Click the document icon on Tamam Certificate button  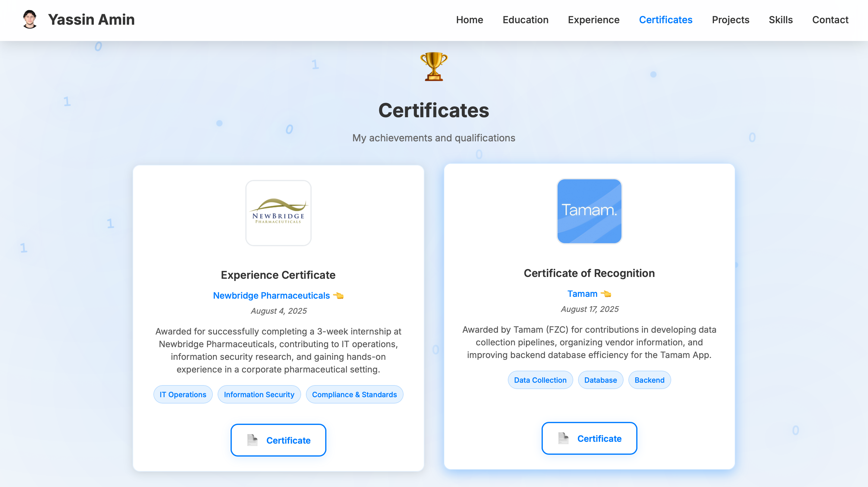563,438
